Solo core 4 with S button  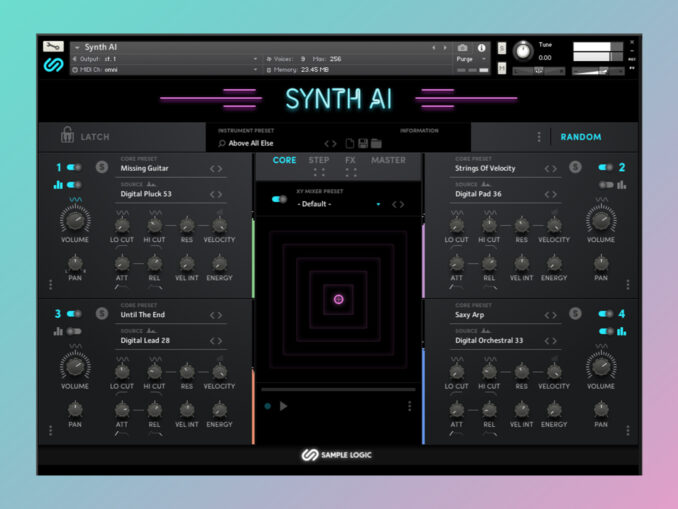575,313
